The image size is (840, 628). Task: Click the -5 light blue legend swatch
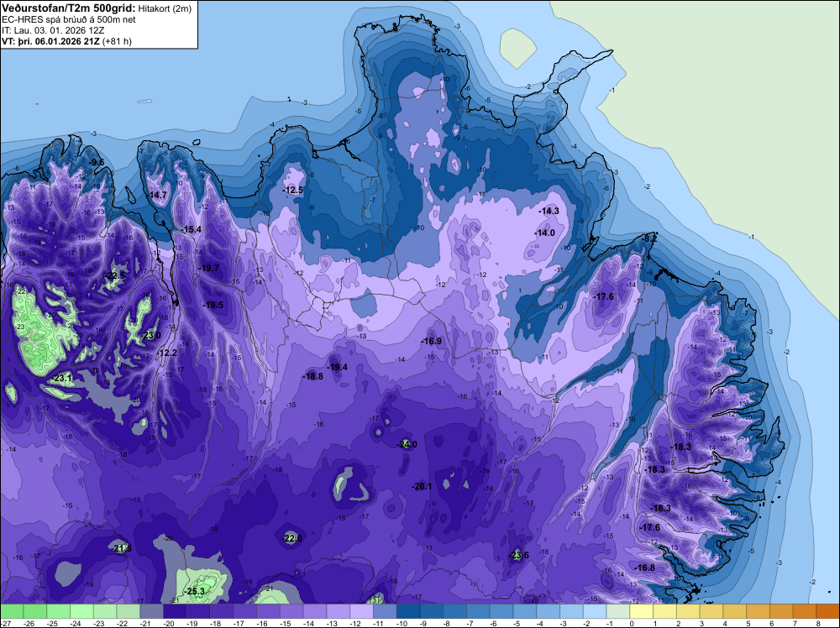(x=525, y=611)
